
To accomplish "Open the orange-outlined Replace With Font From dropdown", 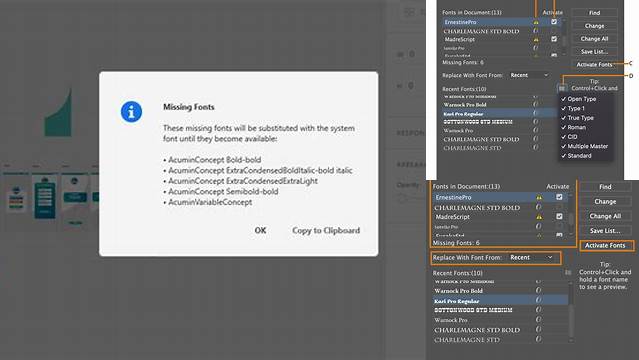I will 531,258.
